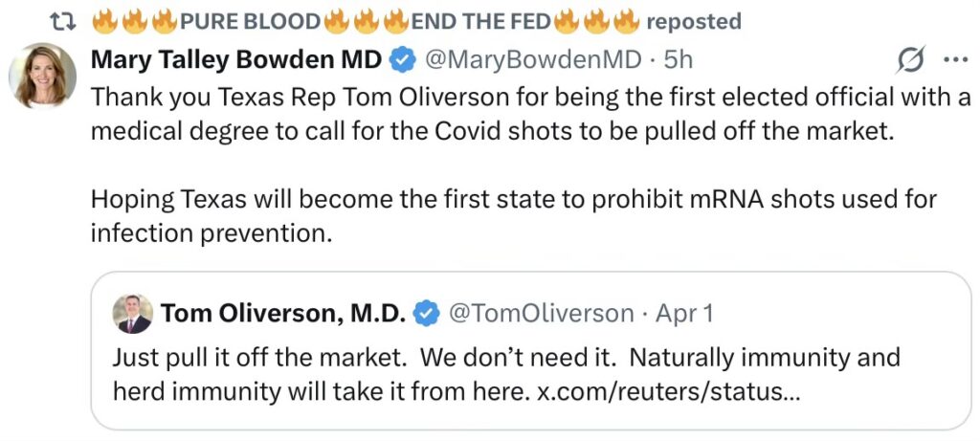Click the Tom Oliverson, M.D. display name
Screen dimensions: 980x441
(x=282, y=313)
